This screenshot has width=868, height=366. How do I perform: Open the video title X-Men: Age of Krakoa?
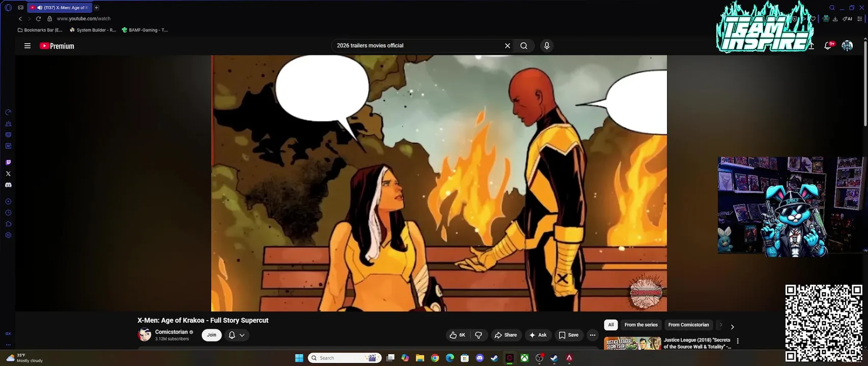(202, 320)
